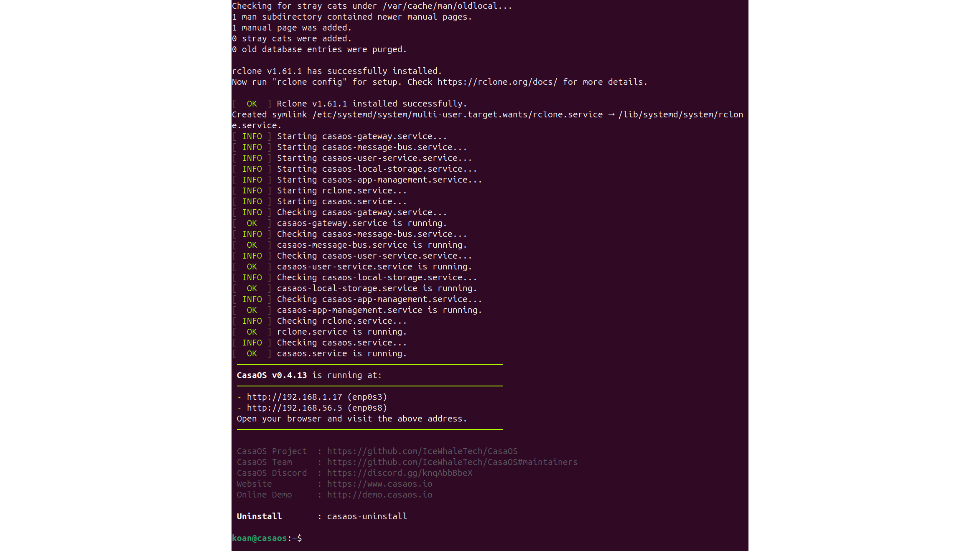Click the "Open your browser and visit" line
The width and height of the screenshot is (980, 551).
pyautogui.click(x=351, y=419)
